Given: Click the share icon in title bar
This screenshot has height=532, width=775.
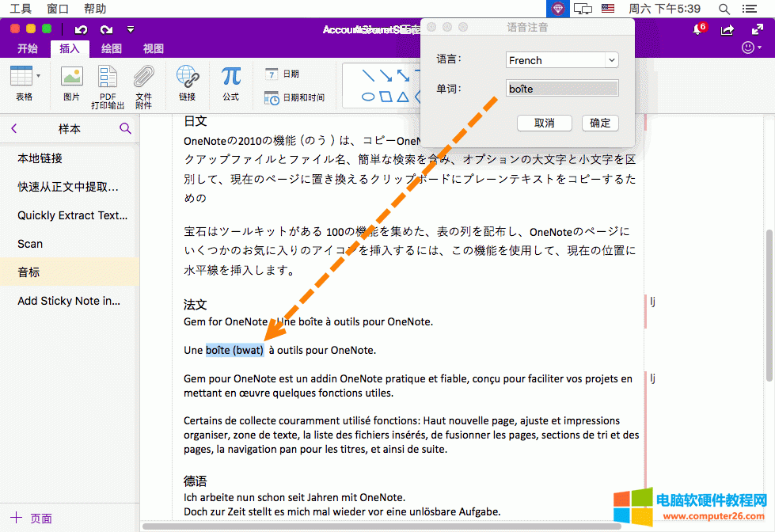Looking at the screenshot, I should pos(727,29).
